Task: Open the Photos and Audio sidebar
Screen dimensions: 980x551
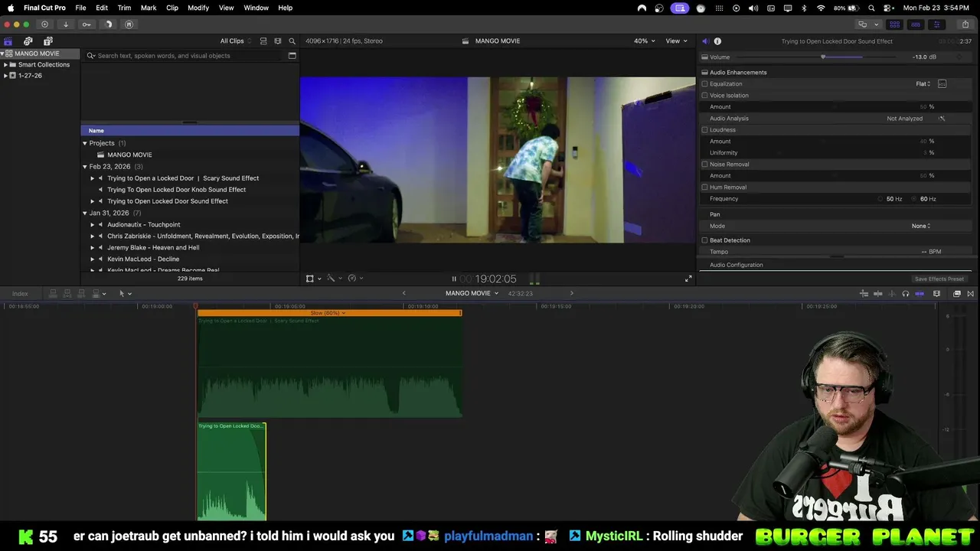Action: click(28, 41)
